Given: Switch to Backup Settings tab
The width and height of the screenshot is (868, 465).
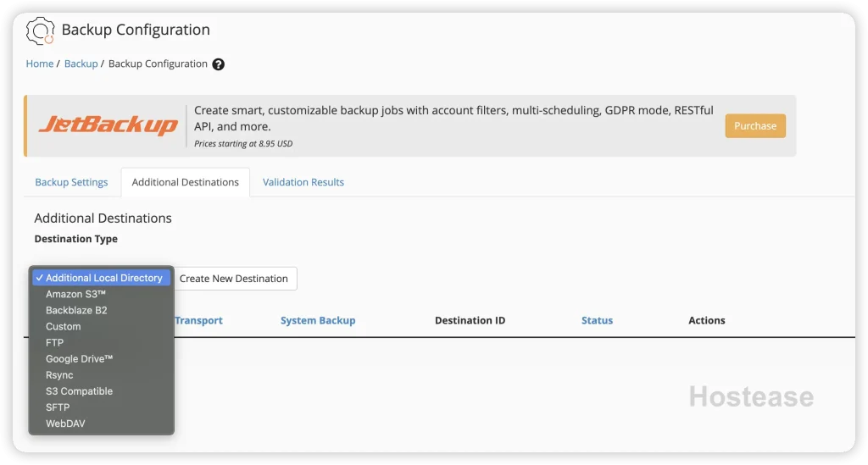Looking at the screenshot, I should coord(71,182).
